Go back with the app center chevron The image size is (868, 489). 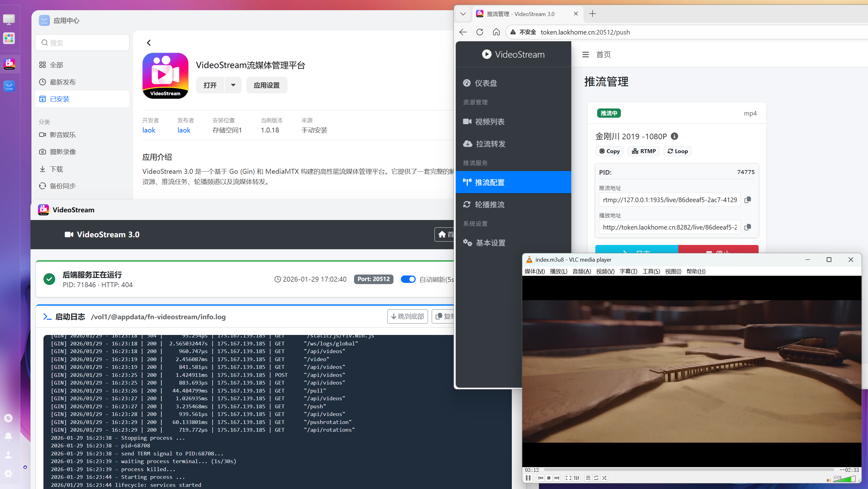pyautogui.click(x=149, y=43)
